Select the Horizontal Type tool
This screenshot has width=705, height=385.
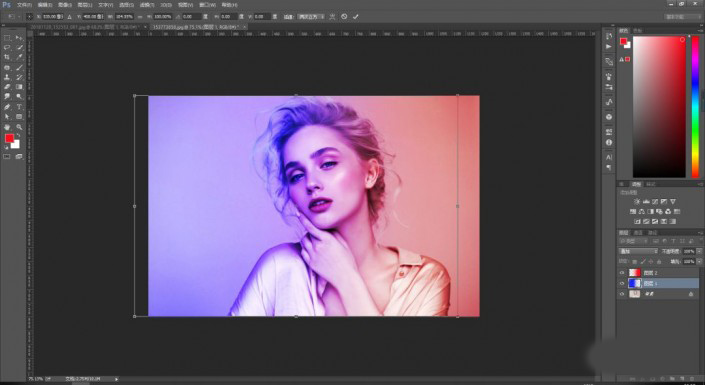point(19,107)
